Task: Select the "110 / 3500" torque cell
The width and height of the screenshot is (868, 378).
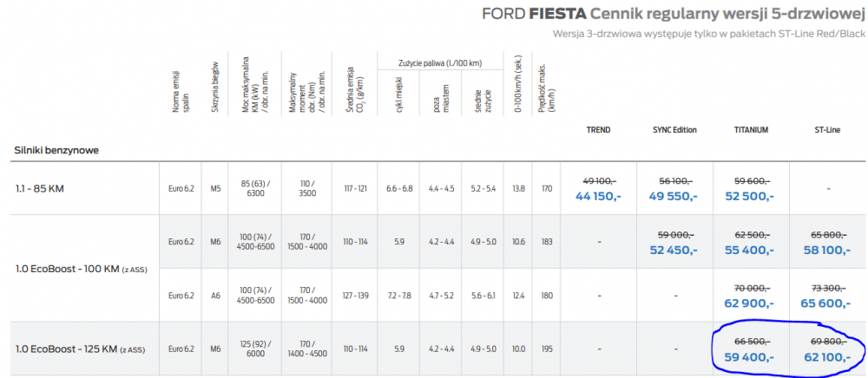Action: click(306, 188)
